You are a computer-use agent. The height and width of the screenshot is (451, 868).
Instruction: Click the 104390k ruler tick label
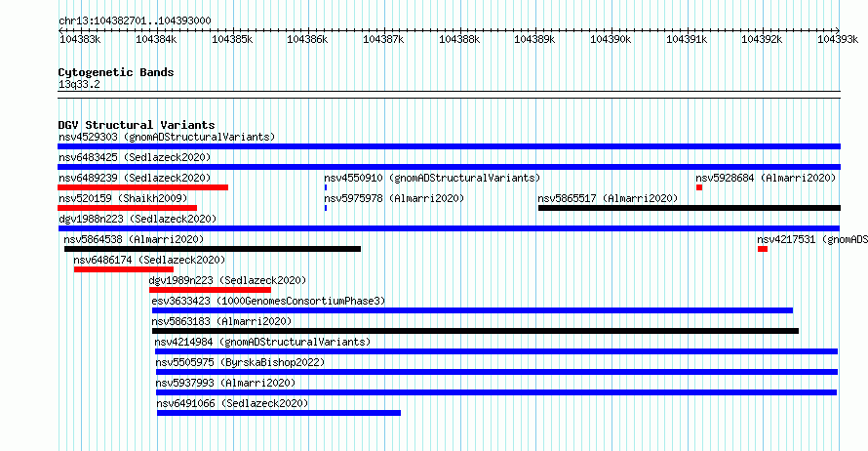611,39
